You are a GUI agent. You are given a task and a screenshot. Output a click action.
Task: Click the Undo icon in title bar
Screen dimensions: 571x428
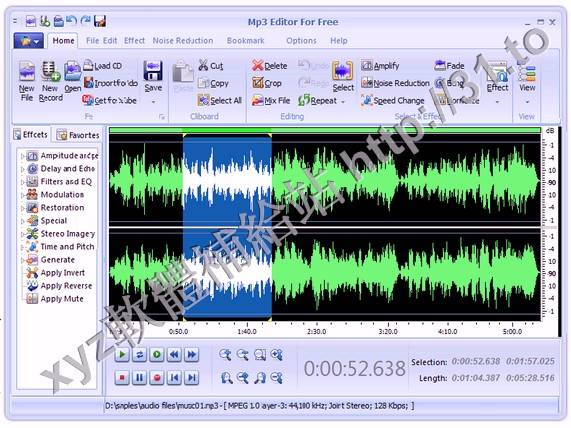click(72, 21)
